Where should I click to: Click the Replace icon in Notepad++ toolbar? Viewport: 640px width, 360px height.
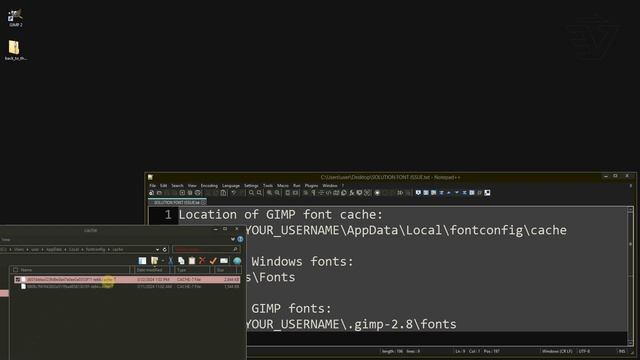(259, 193)
